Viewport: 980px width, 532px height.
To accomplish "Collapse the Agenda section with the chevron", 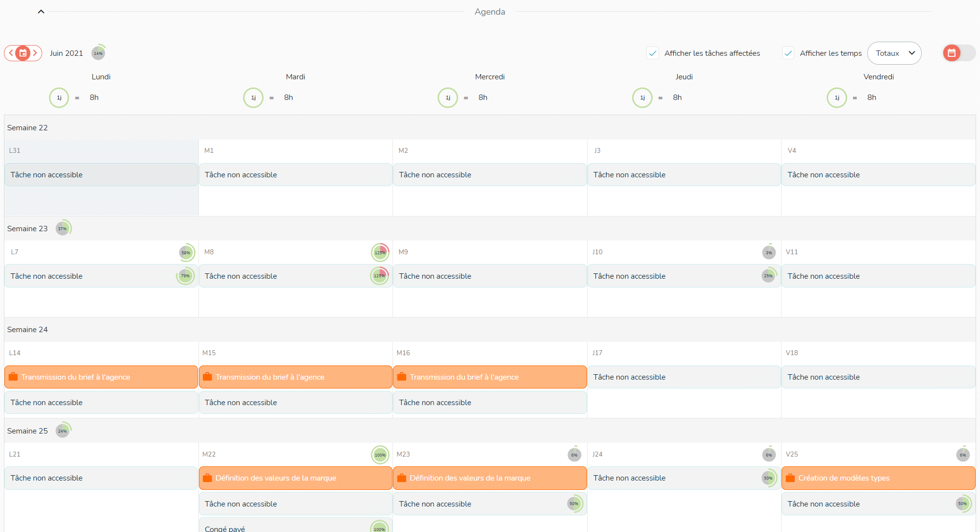I will click(x=41, y=12).
